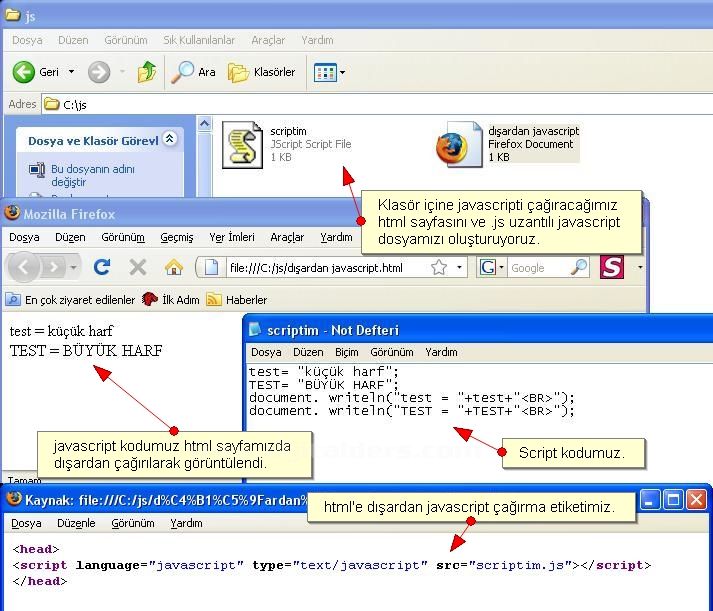Open Düzenle menu in Kaynak window

(76, 523)
